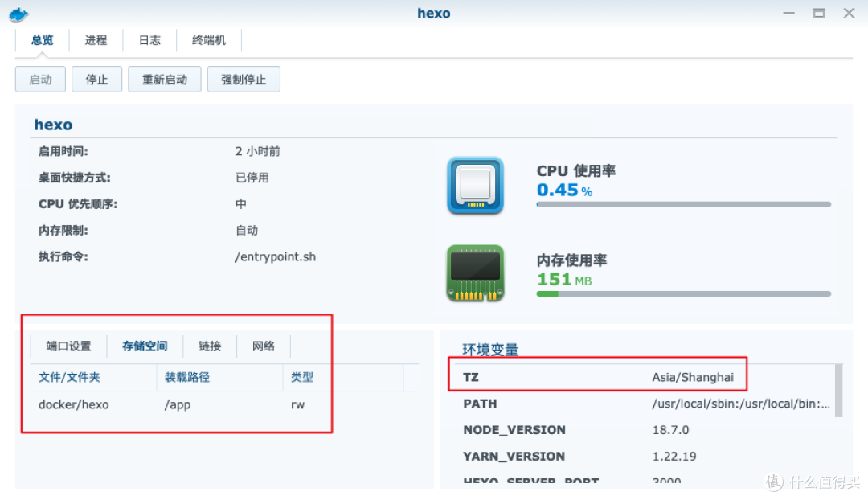This screenshot has height=500, width=868.
Task: Switch to the 进程 tab
Action: coord(96,40)
